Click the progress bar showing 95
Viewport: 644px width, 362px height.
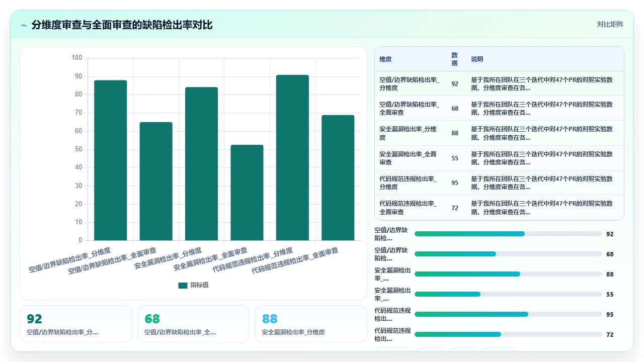[508, 314]
